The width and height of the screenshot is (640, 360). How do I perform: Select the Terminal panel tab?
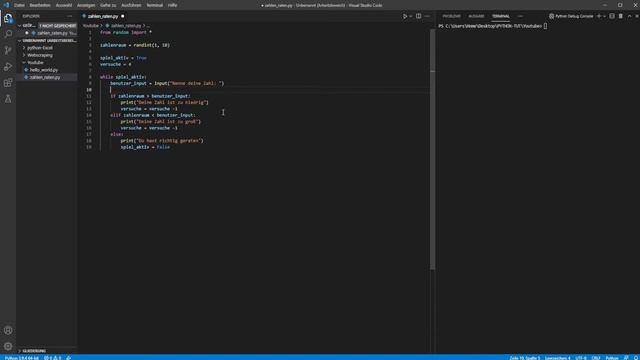click(x=500, y=16)
